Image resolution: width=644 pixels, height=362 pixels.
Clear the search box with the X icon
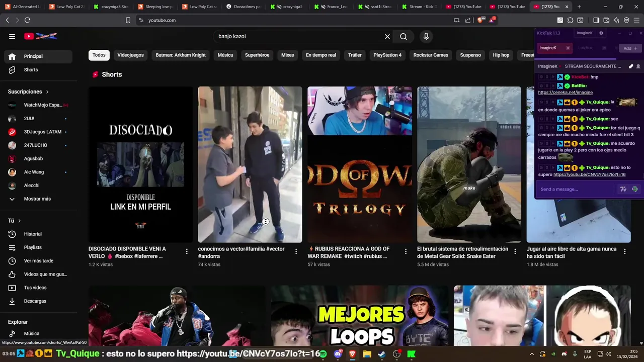tap(387, 36)
